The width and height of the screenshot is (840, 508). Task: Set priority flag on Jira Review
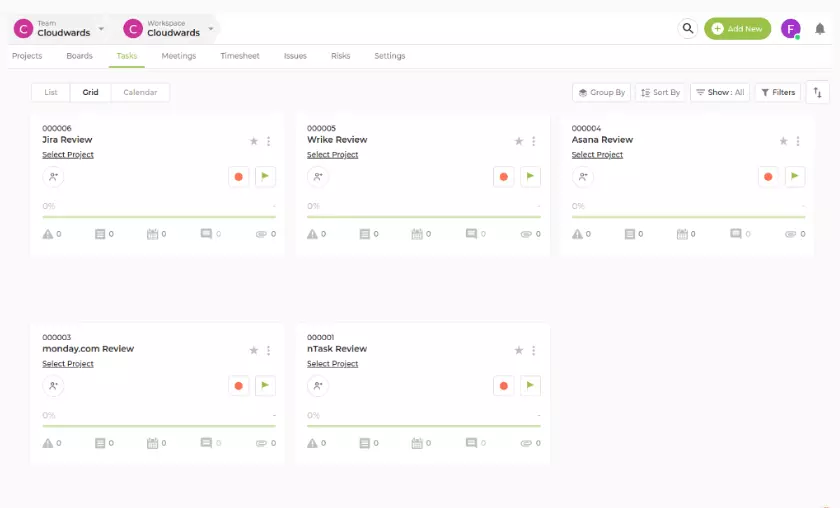pos(265,176)
